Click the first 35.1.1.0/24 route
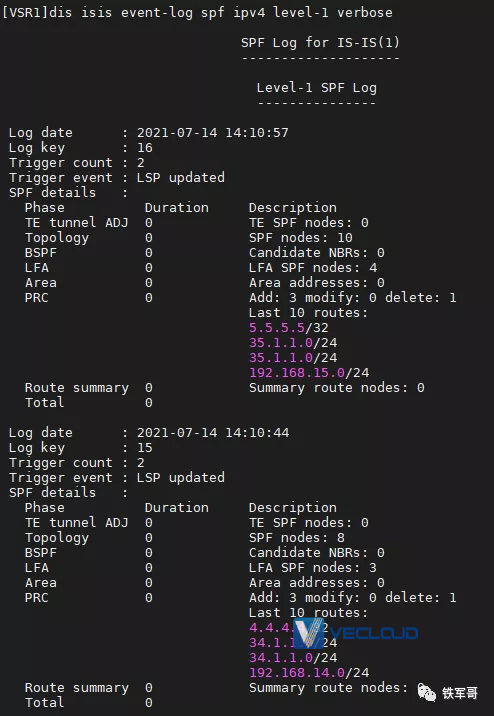Viewport: 494px width, 716px height. [x=293, y=343]
